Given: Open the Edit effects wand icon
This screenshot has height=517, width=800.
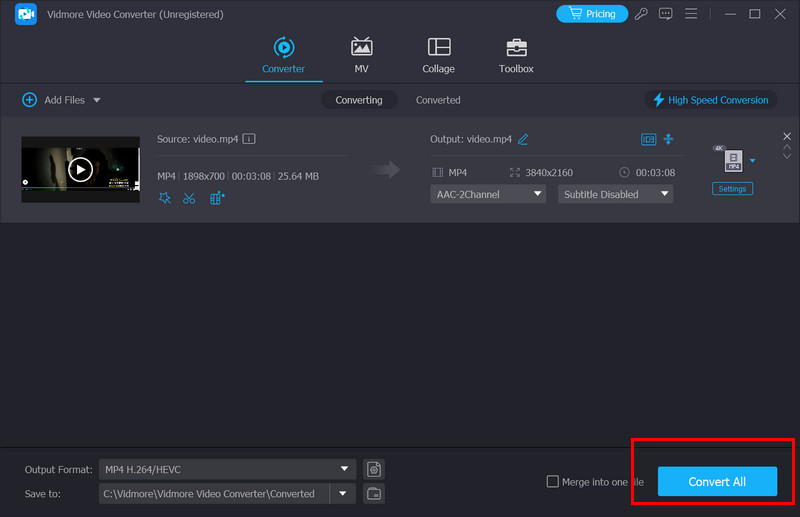Looking at the screenshot, I should click(x=164, y=198).
